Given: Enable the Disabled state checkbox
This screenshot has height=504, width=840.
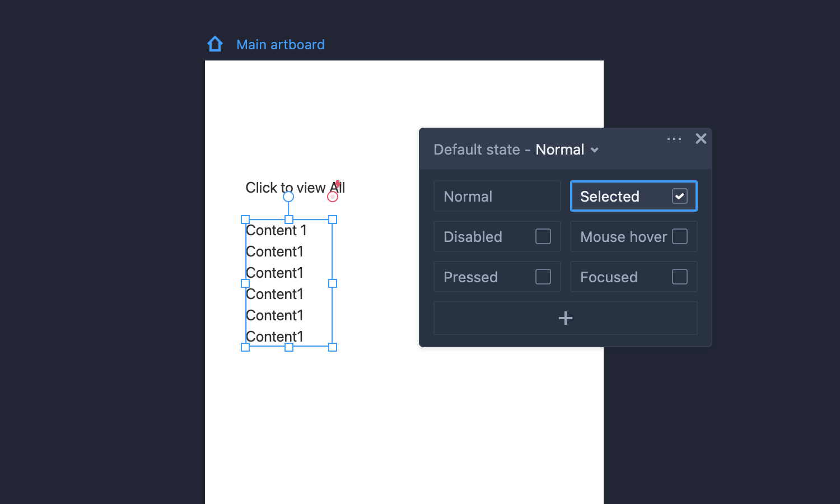Looking at the screenshot, I should pyautogui.click(x=543, y=236).
